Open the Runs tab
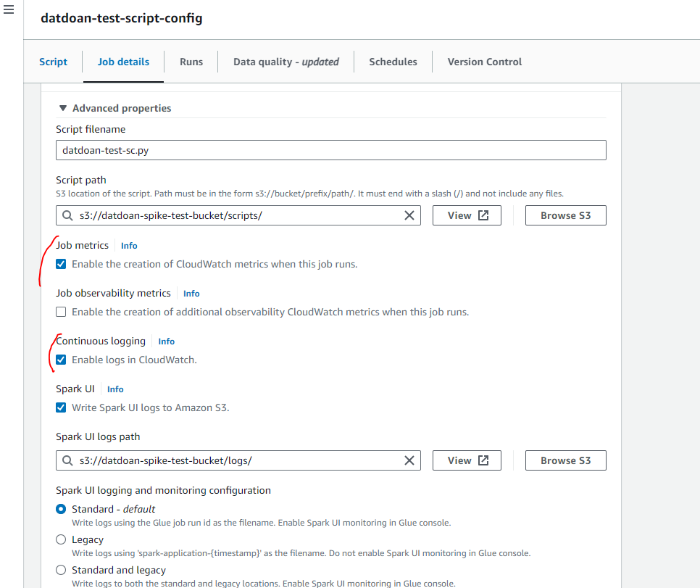The image size is (700, 588). click(x=191, y=62)
